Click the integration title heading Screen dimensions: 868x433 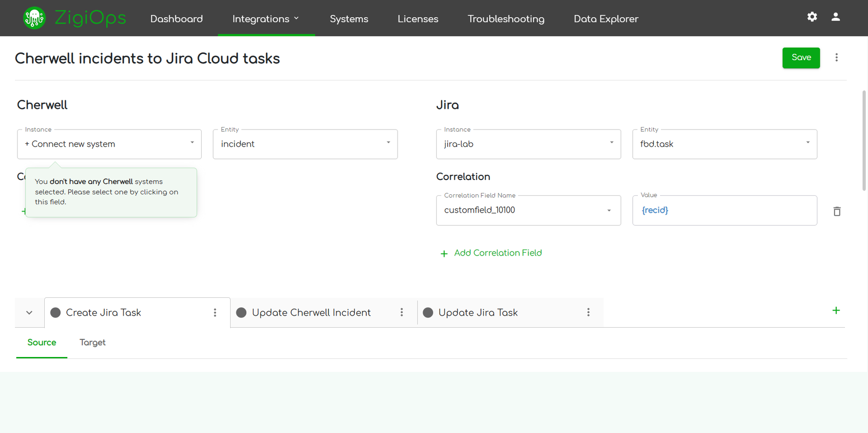147,59
